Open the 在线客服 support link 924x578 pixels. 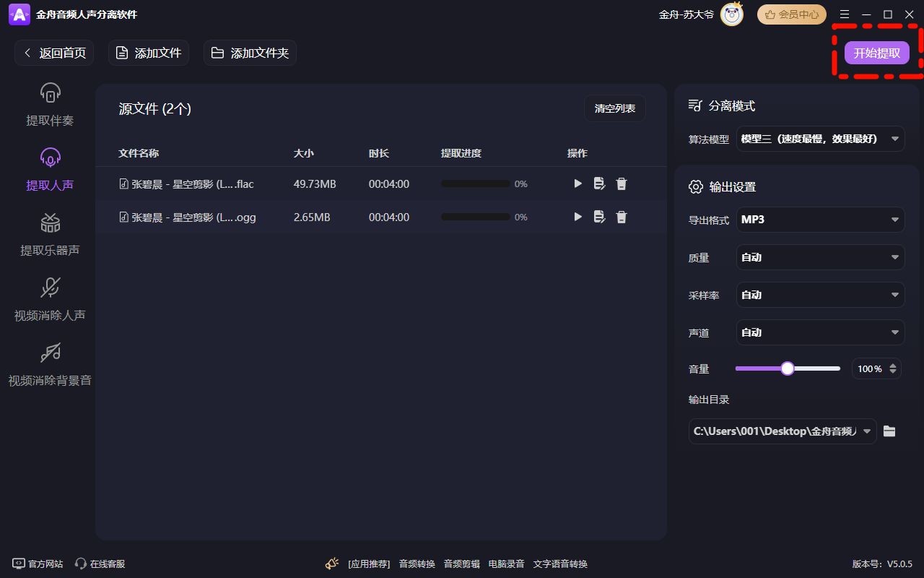coord(100,564)
